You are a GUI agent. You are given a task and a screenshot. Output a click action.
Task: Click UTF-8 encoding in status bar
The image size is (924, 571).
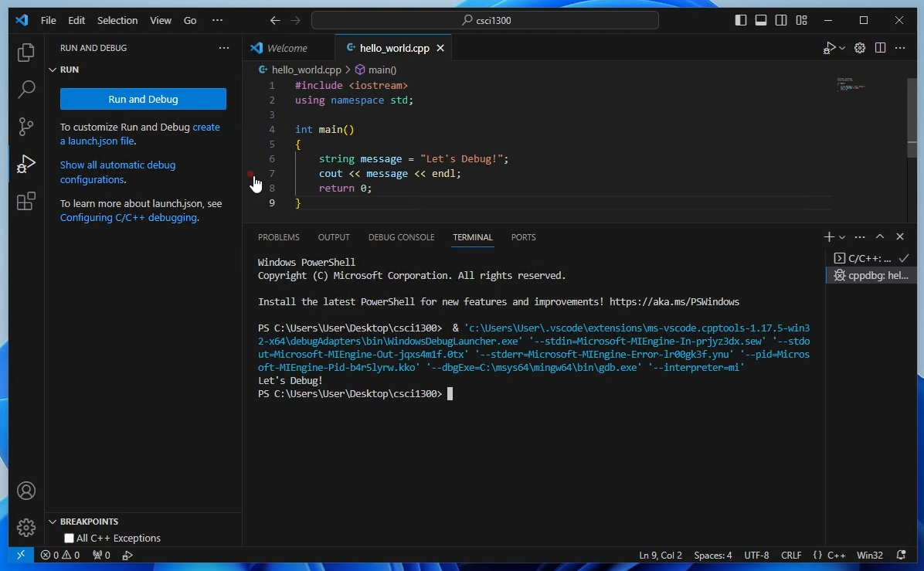756,555
